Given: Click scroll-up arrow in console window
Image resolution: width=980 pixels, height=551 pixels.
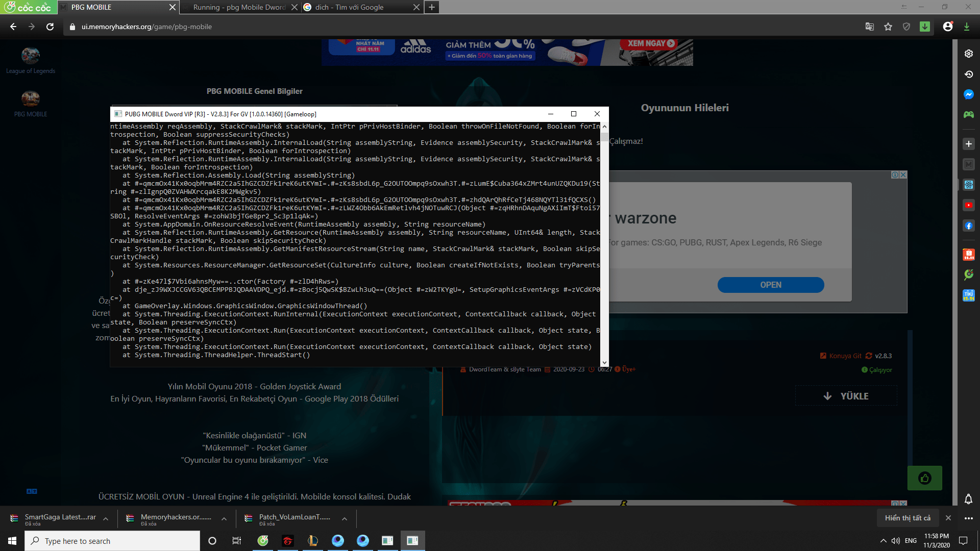Looking at the screenshot, I should 604,127.
